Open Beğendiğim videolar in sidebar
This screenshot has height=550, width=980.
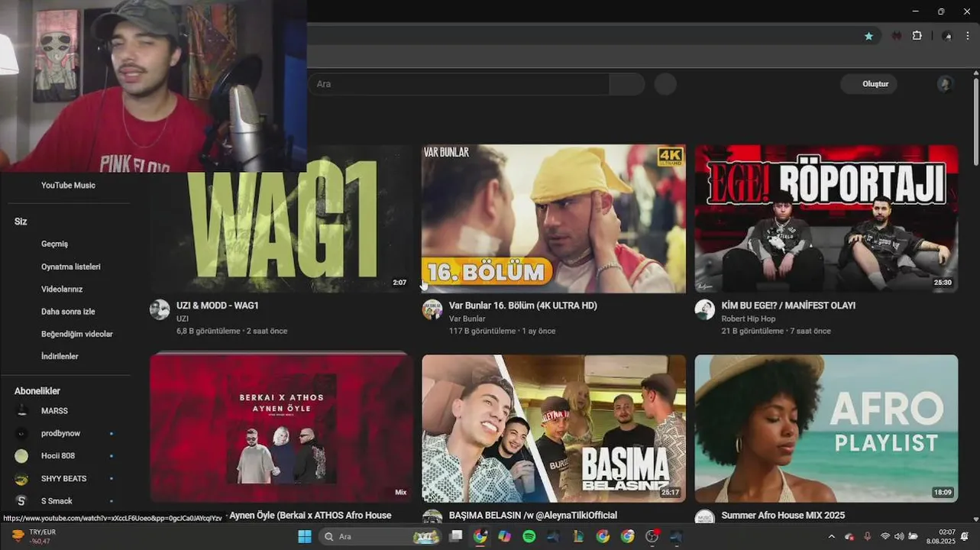click(x=77, y=334)
